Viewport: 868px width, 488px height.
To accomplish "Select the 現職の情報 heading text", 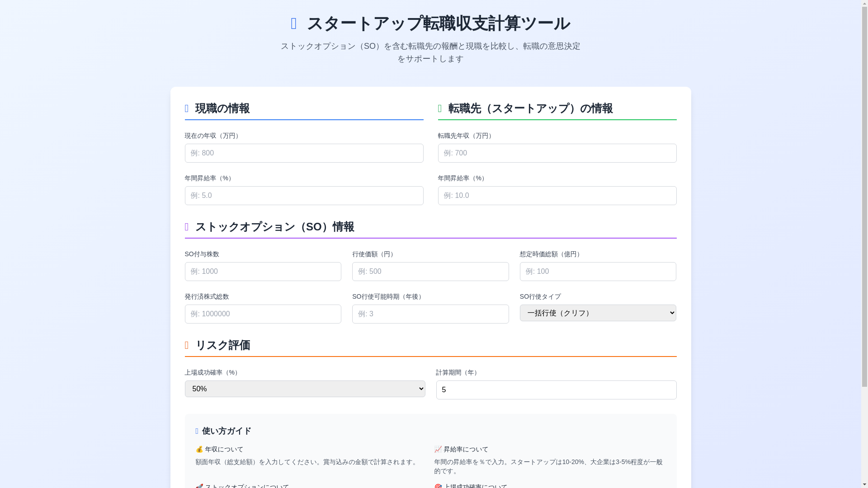I will (x=222, y=108).
